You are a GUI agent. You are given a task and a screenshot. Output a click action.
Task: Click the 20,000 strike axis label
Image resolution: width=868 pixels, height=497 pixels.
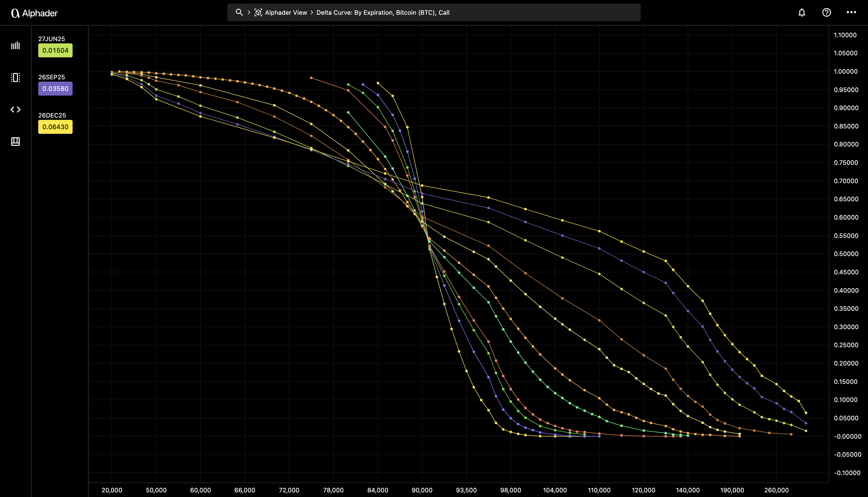112,490
